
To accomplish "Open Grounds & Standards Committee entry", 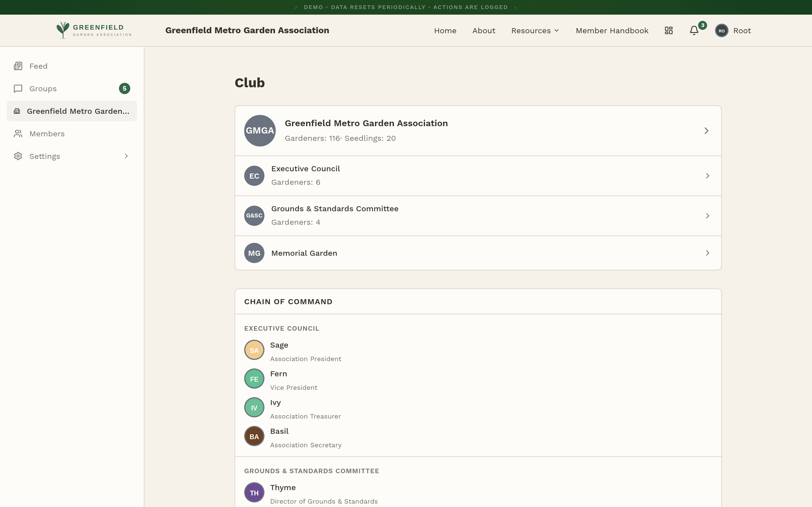I will tap(335, 208).
